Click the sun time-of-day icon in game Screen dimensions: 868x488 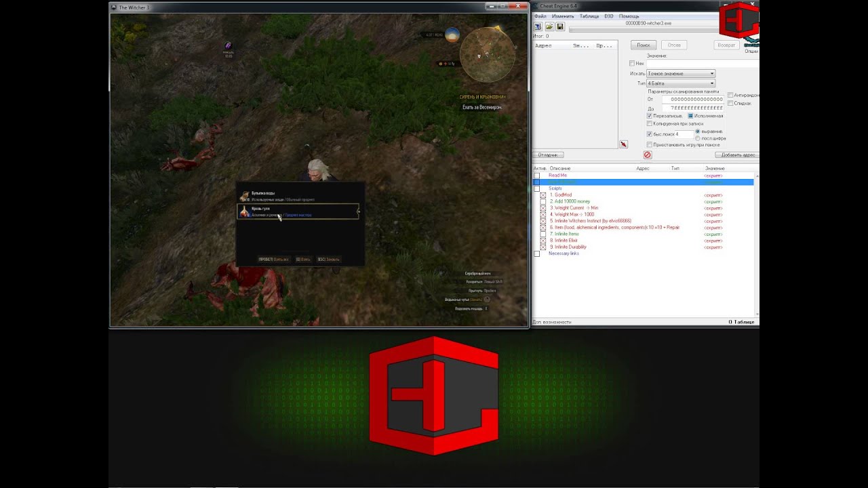coord(452,35)
